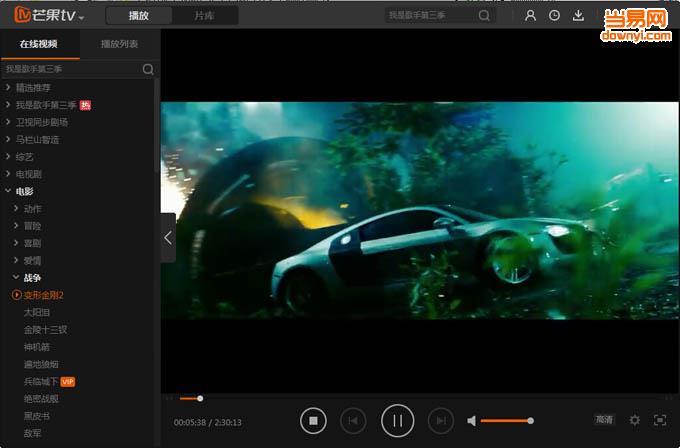This screenshot has width=680, height=448.
Task: Play 金陵十三钗 from the list
Action: click(45, 329)
